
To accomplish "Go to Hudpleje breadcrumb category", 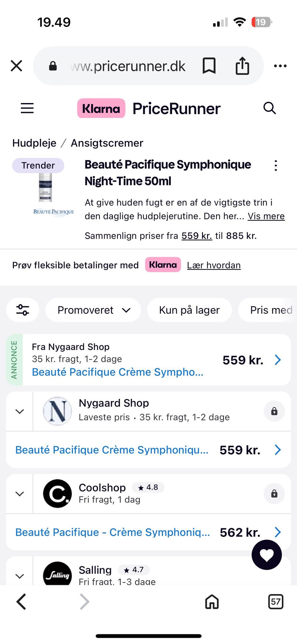I will (34, 143).
